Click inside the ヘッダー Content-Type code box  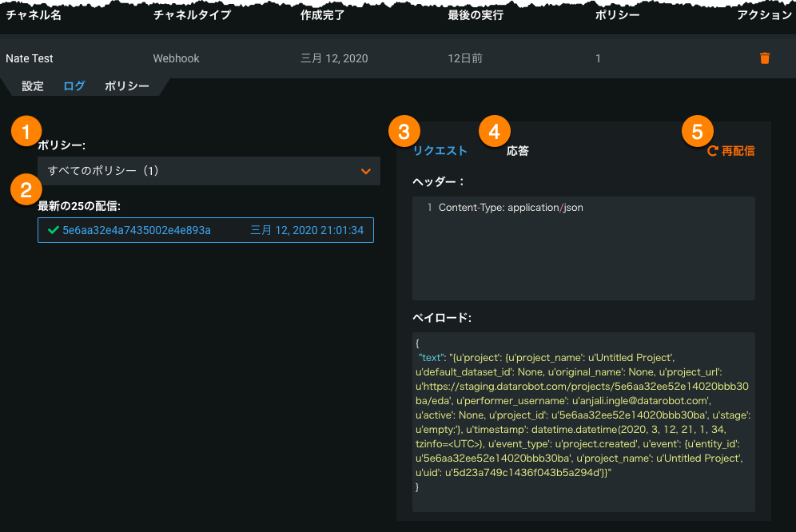[x=583, y=248]
